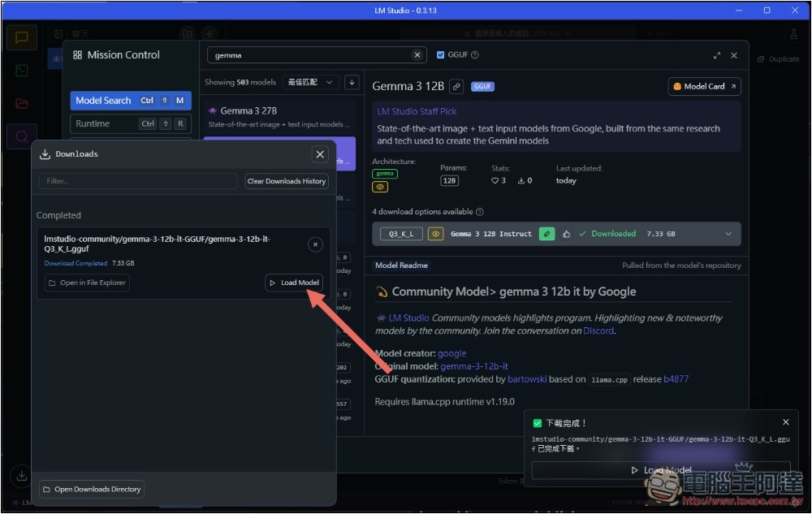Clear the gemma search text with X
Screen dimensions: 812x514
(417, 55)
